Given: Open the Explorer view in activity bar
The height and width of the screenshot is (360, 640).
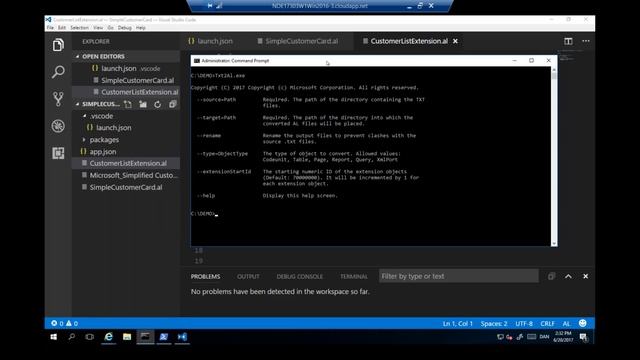Looking at the screenshot, I should click(58, 45).
